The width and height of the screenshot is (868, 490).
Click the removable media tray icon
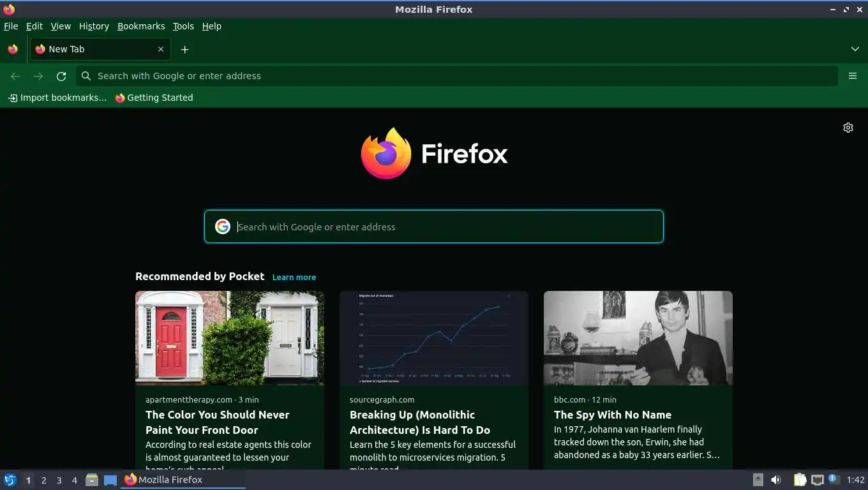tap(758, 480)
